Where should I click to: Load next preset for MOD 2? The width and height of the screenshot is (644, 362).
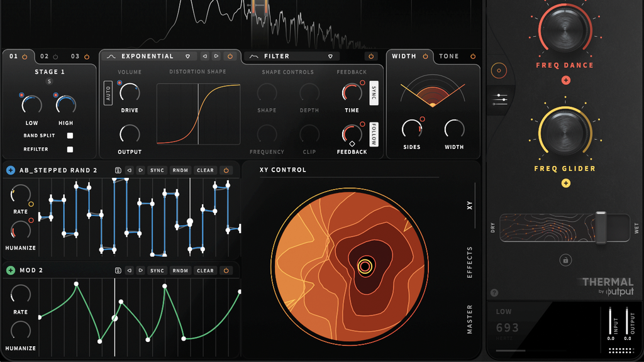(140, 270)
